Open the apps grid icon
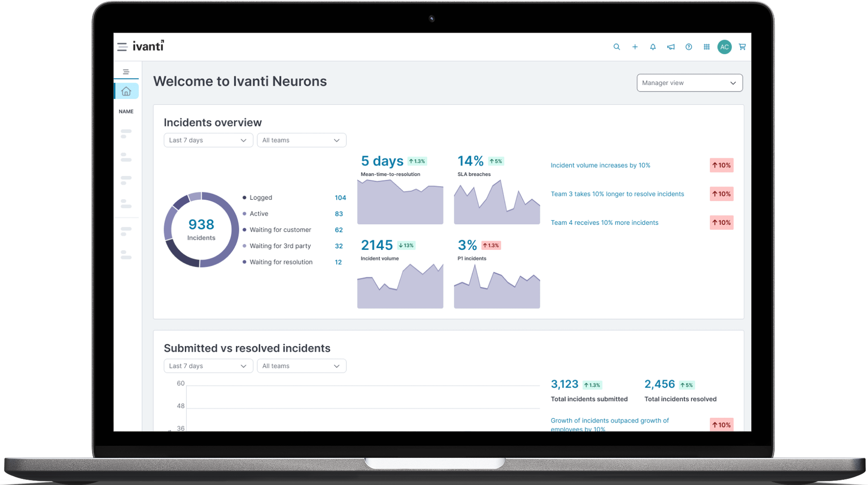Viewport: 868px width, 485px height. click(x=707, y=47)
